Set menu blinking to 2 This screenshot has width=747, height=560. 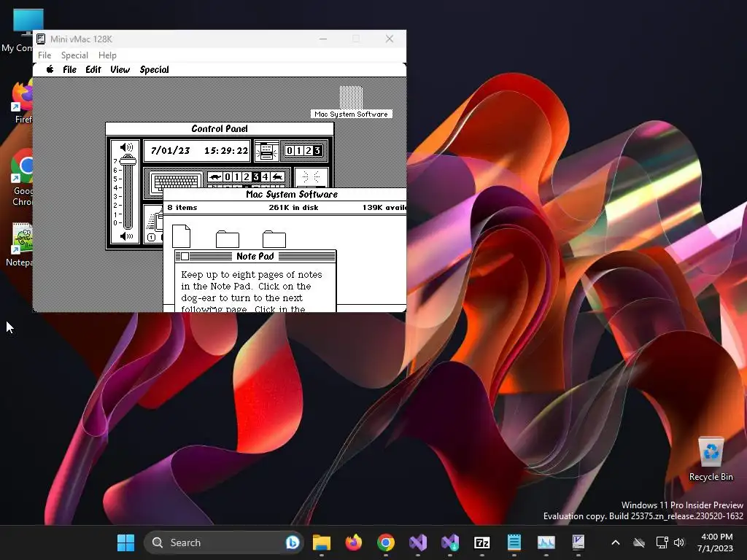309,151
